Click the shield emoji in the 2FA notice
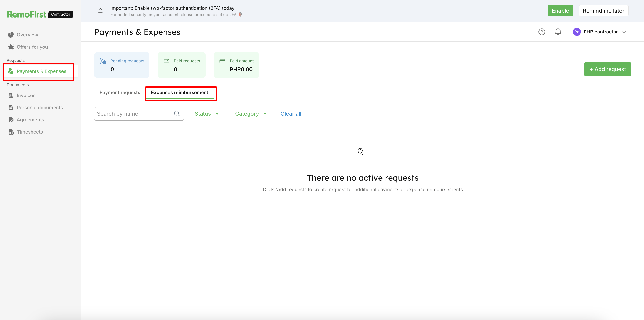 coord(240,15)
